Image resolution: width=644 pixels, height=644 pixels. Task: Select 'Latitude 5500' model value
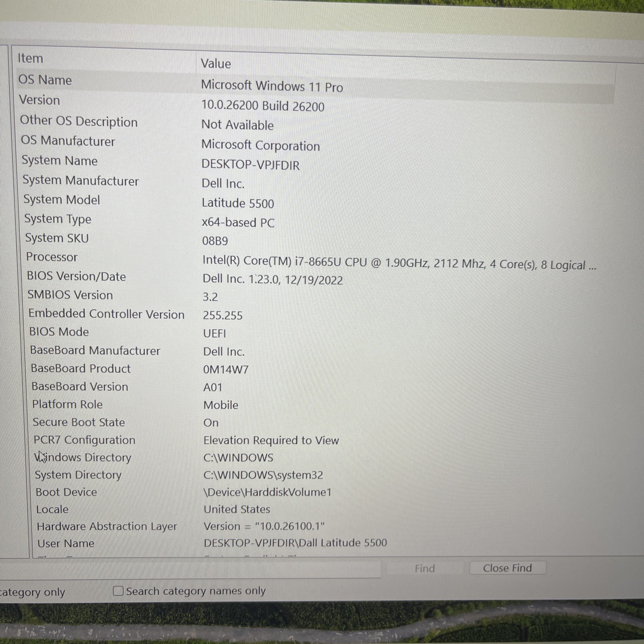[x=238, y=203]
